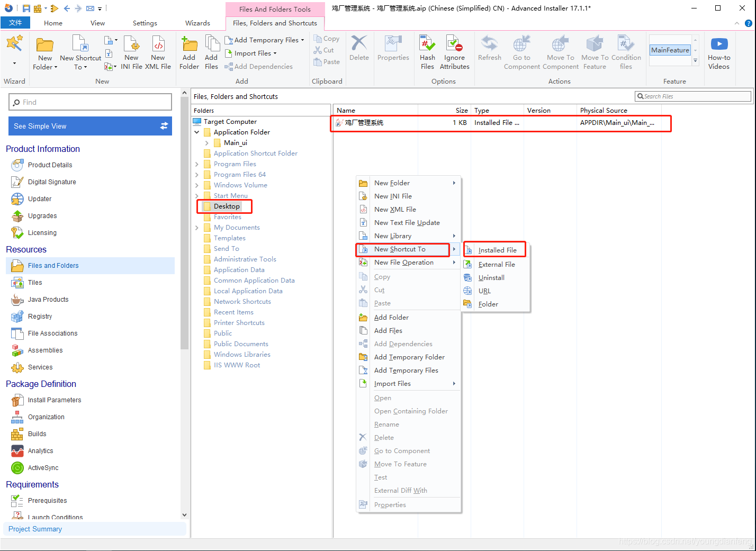Select the Desktop folder in tree

pyautogui.click(x=227, y=206)
